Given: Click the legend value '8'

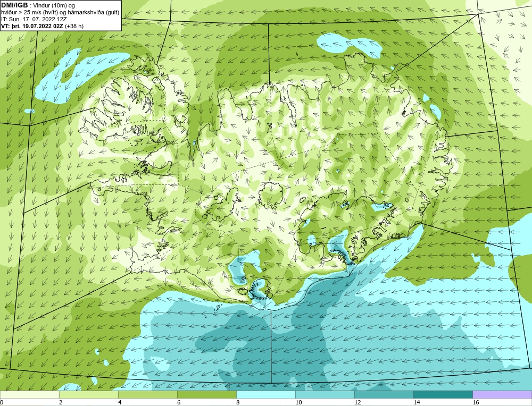Looking at the screenshot, I should pyautogui.click(x=238, y=402).
